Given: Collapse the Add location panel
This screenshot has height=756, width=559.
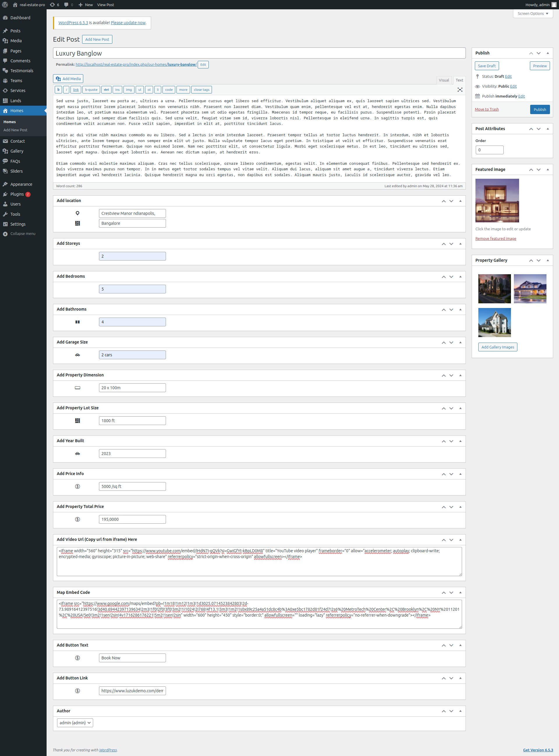Looking at the screenshot, I should (460, 201).
